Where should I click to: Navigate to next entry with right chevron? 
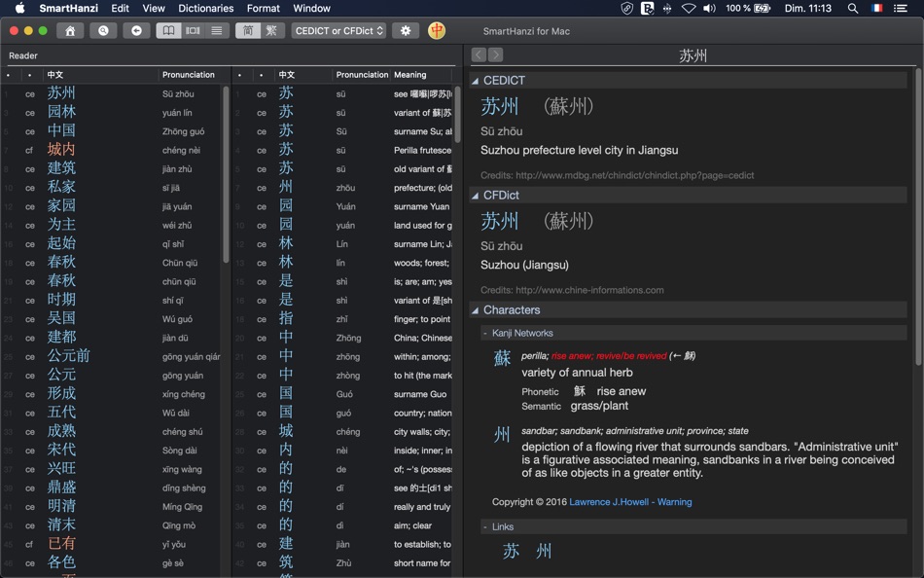tap(496, 54)
